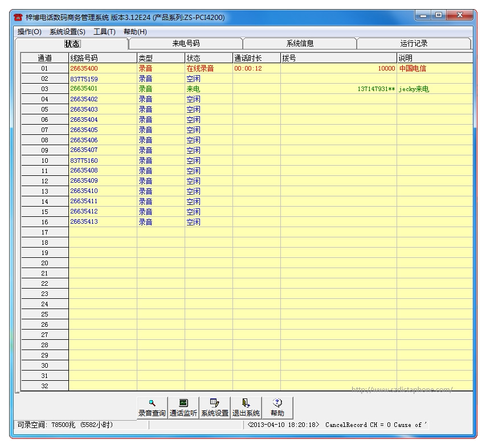Select channel row 24
This screenshot has height=448, width=486.
(45, 304)
